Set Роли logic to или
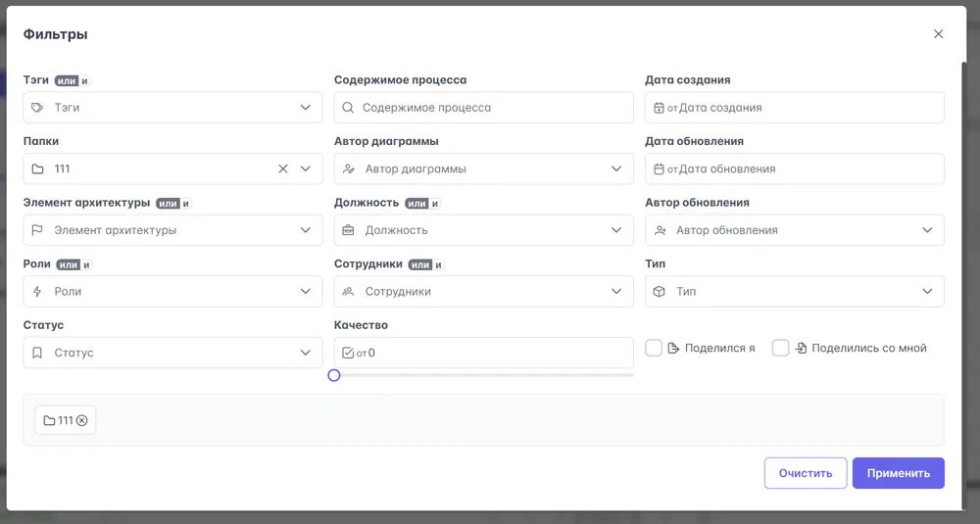980x524 pixels. pos(69,264)
